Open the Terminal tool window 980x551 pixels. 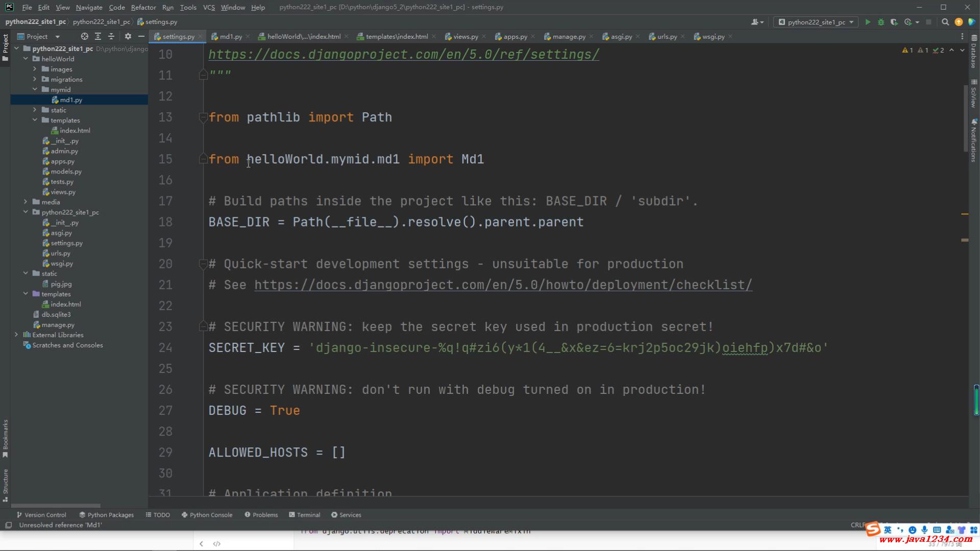(305, 515)
